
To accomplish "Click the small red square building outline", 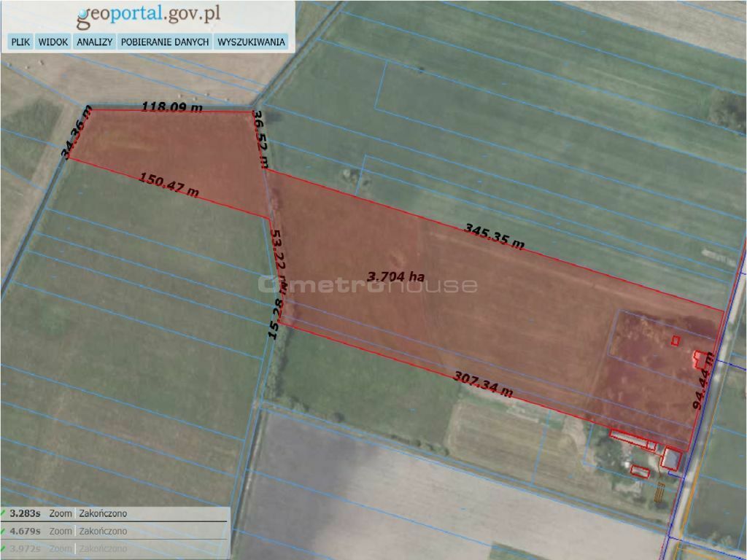I will pos(676,340).
